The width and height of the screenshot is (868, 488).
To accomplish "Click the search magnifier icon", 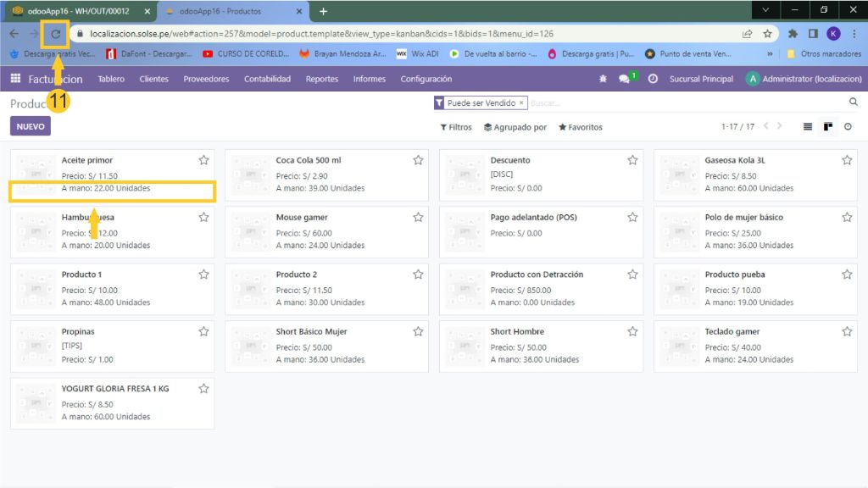I will click(x=854, y=103).
